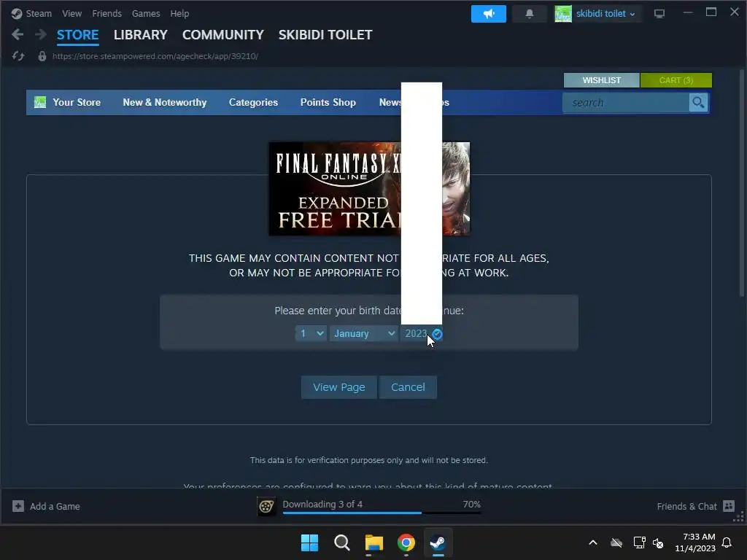Go back with the left arrow
The width and height of the screenshot is (747, 560).
pos(18,34)
